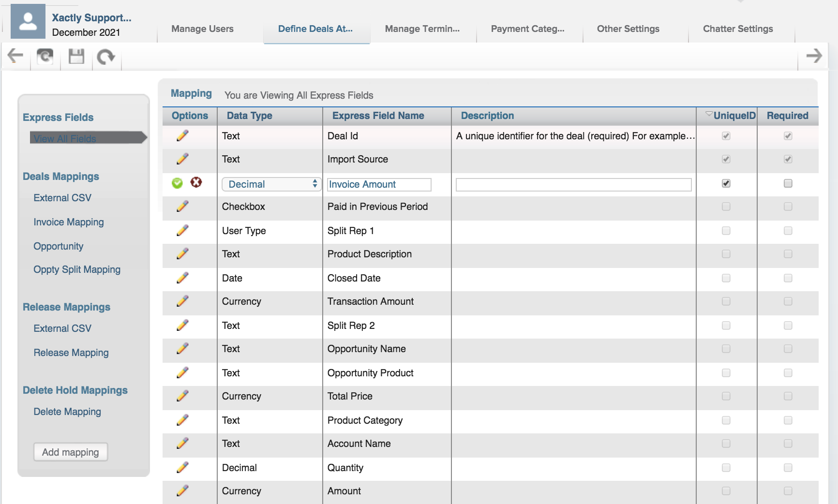Edit the Import Source row pencil

[x=182, y=159]
